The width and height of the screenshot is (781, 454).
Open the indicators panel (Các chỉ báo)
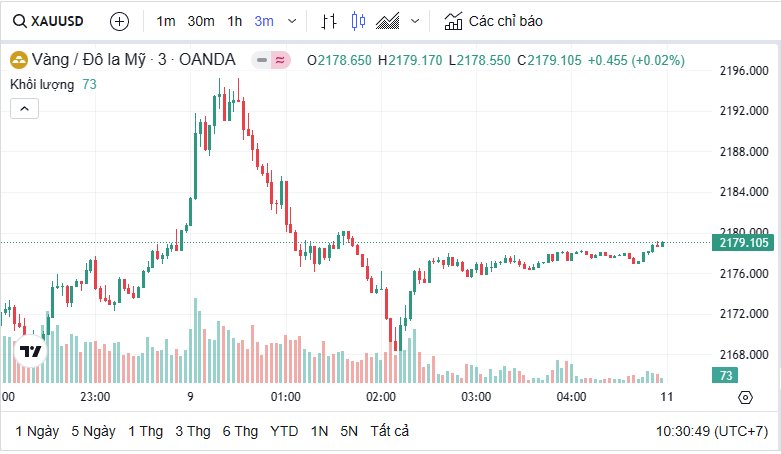(494, 21)
